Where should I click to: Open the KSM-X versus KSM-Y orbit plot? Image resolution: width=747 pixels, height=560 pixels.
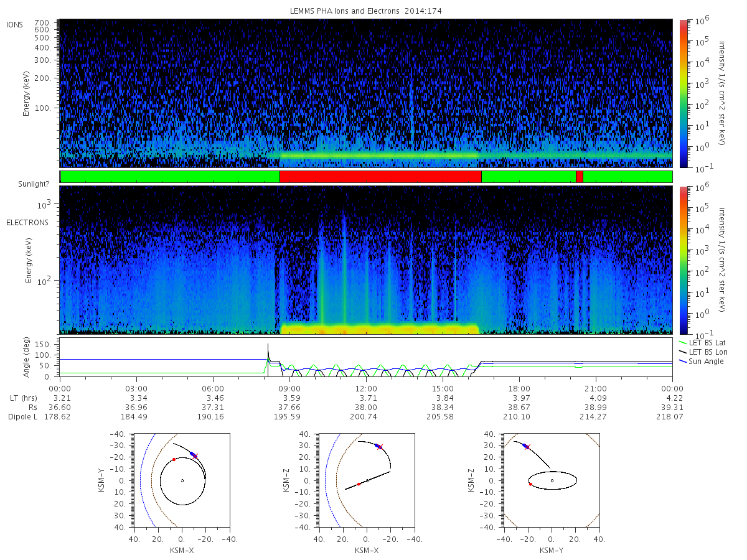point(182,480)
